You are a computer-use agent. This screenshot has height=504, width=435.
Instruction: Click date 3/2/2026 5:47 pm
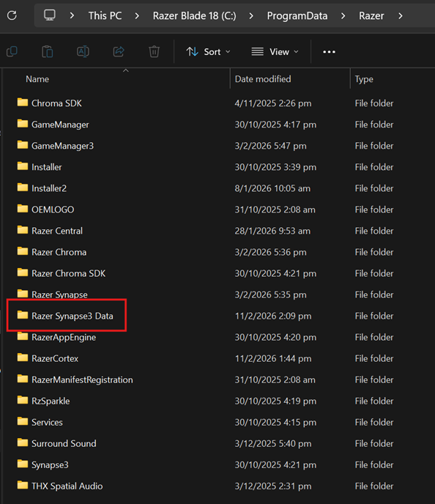point(270,146)
